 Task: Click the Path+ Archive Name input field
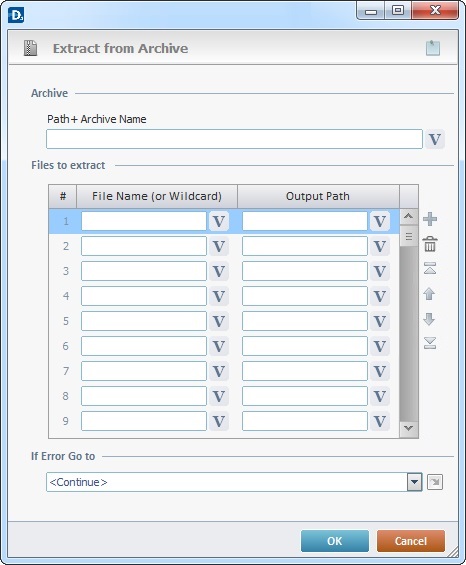[x=234, y=139]
